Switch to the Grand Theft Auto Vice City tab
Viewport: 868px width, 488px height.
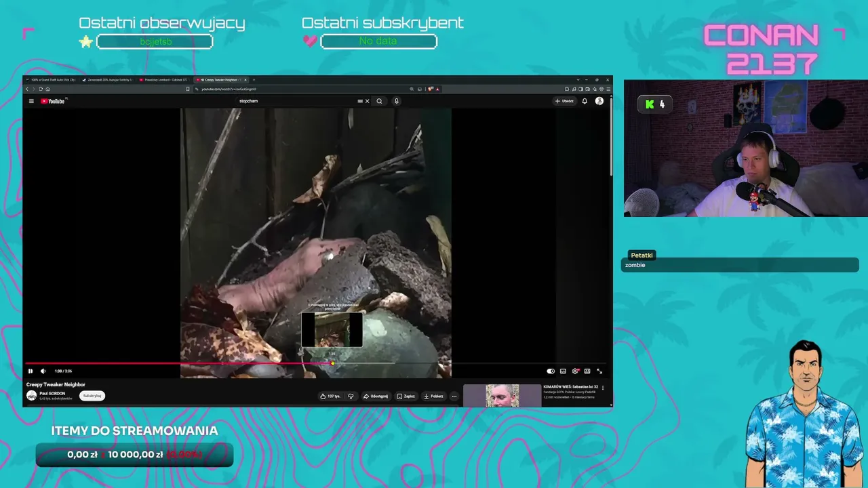point(52,80)
